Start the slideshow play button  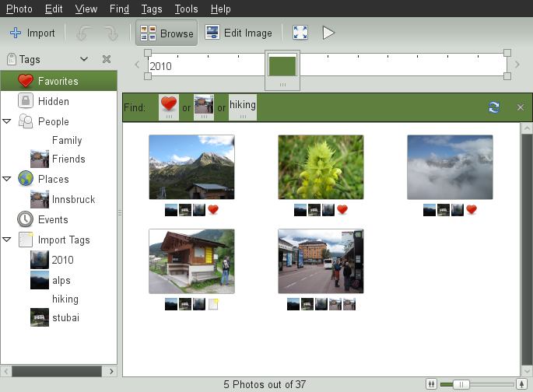tap(328, 33)
